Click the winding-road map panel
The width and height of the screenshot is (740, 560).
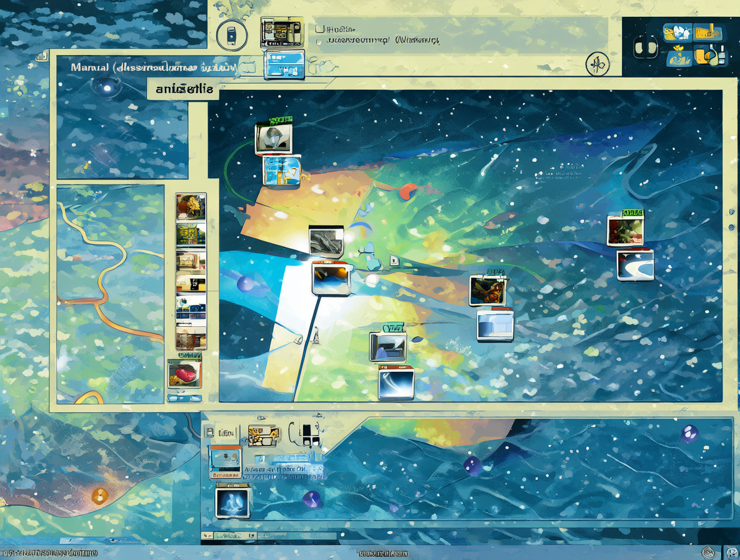111,294
